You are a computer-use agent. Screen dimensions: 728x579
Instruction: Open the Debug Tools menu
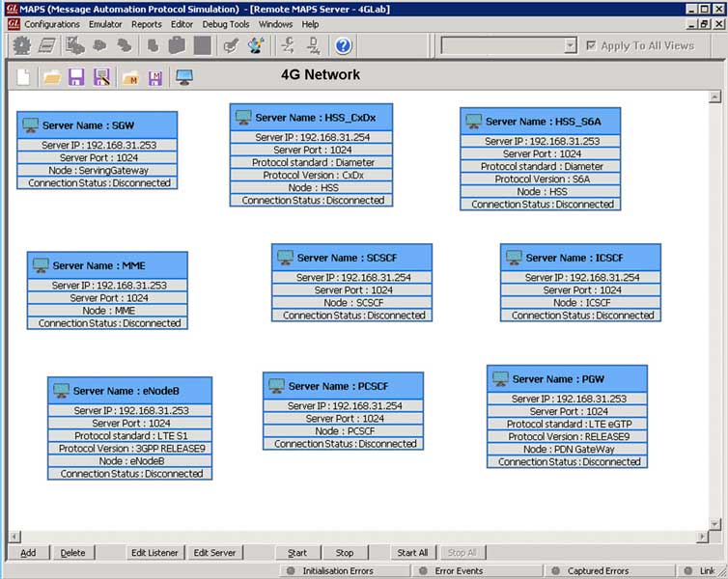pyautogui.click(x=226, y=24)
